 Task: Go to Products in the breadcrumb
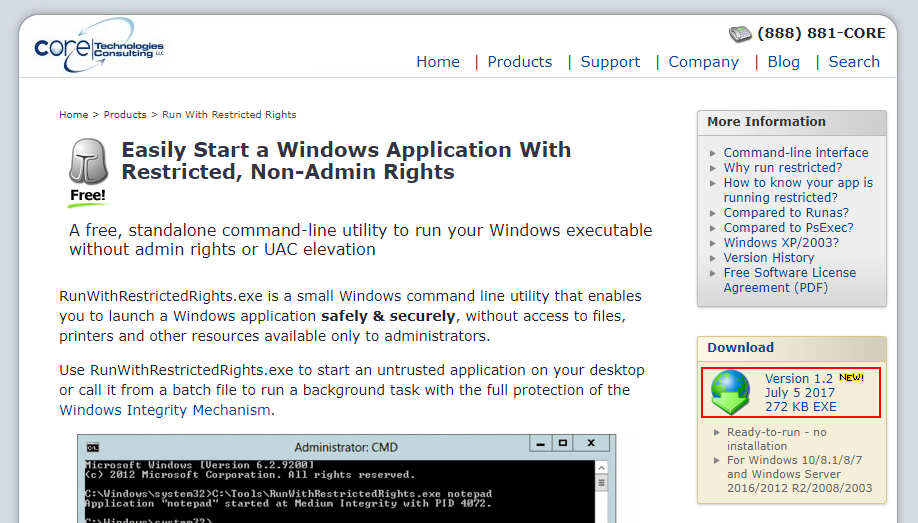[125, 115]
